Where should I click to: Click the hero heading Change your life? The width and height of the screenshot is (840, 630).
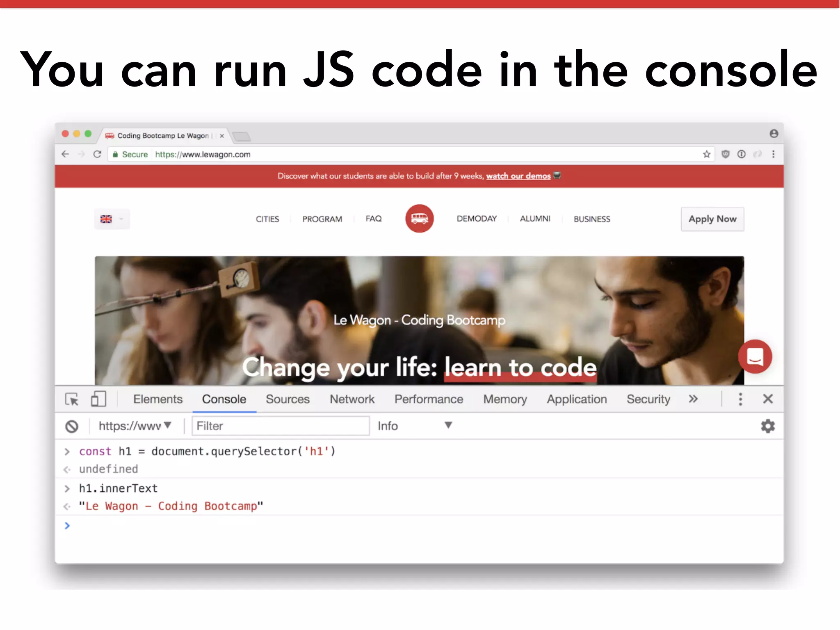(x=419, y=367)
